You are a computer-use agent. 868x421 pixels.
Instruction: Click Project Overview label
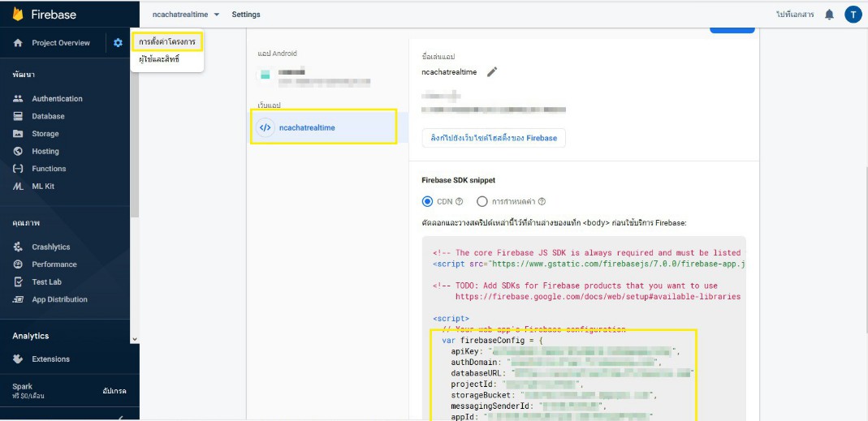[61, 43]
